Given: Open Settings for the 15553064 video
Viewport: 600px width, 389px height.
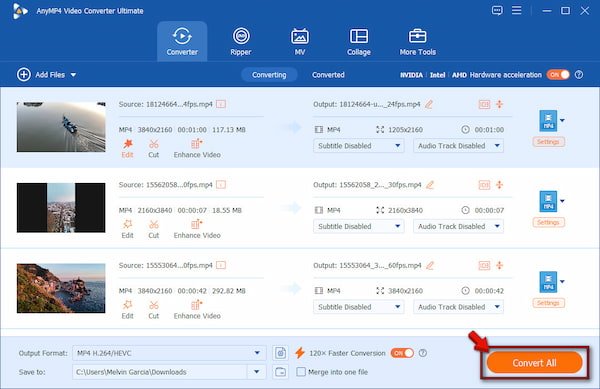Looking at the screenshot, I should click(x=548, y=303).
